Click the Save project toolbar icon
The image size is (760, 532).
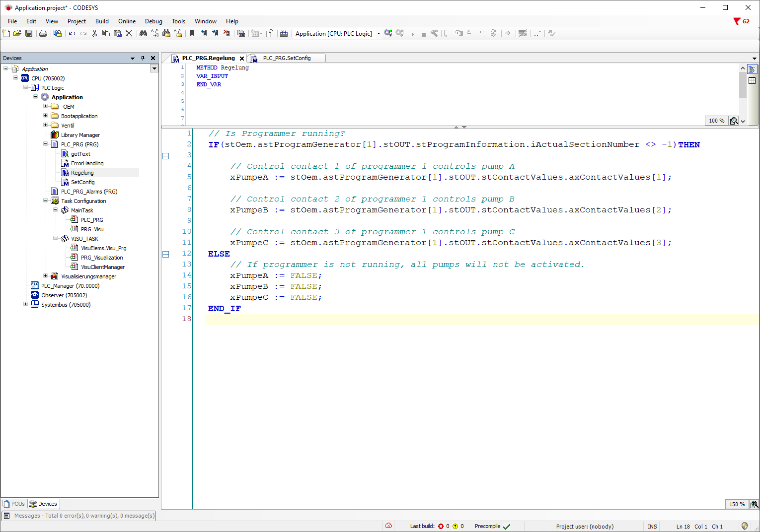(x=29, y=33)
